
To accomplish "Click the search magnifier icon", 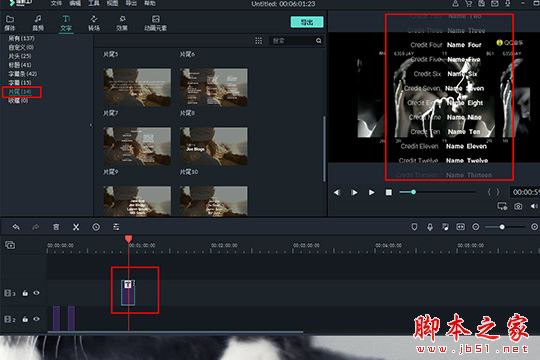I will (x=319, y=41).
